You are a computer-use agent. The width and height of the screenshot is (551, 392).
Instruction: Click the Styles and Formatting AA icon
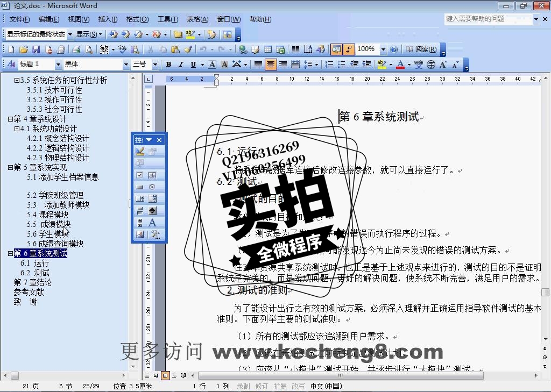pyautogui.click(x=11, y=65)
